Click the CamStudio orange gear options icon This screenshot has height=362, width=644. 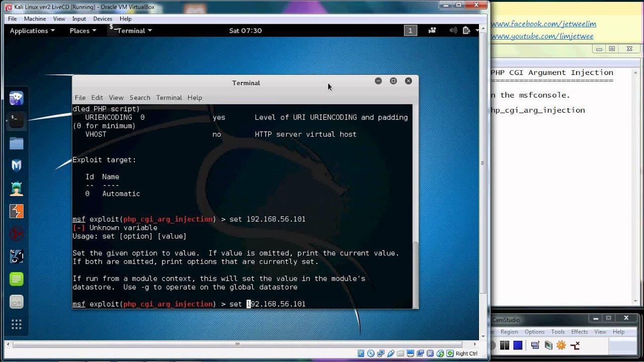click(x=561, y=345)
